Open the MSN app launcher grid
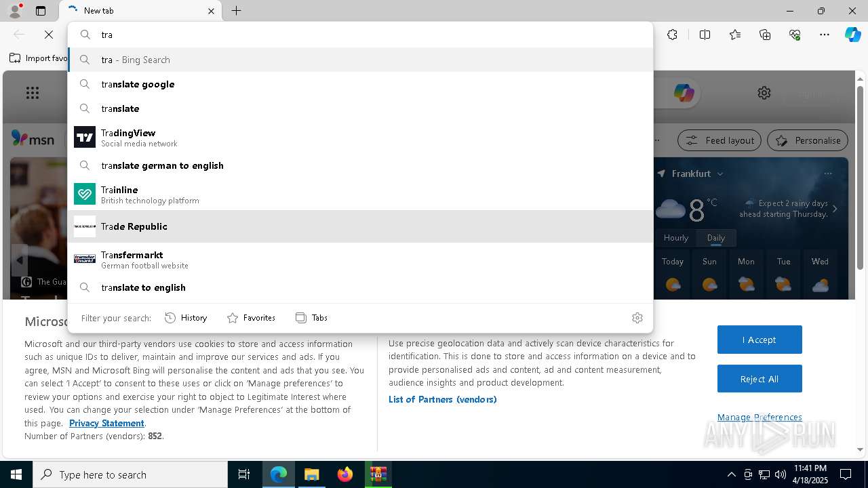The image size is (868, 488). 32,93
